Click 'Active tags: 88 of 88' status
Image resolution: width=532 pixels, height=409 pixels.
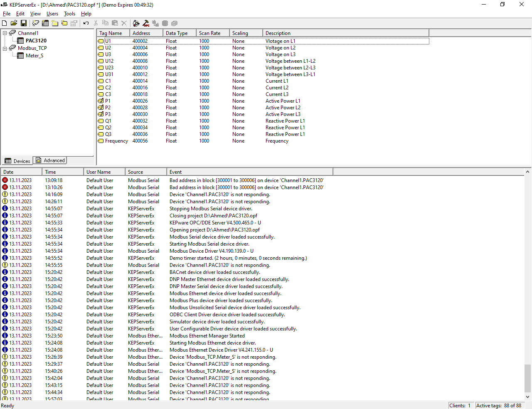tap(499, 406)
